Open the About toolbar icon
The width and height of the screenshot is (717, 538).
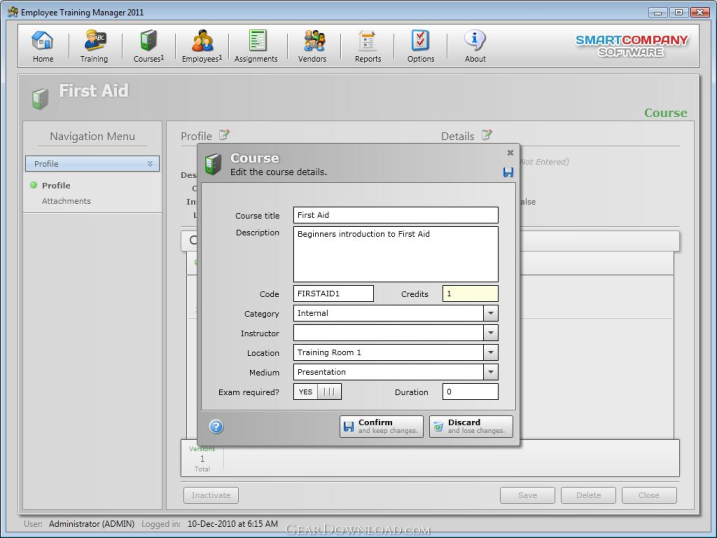[475, 46]
